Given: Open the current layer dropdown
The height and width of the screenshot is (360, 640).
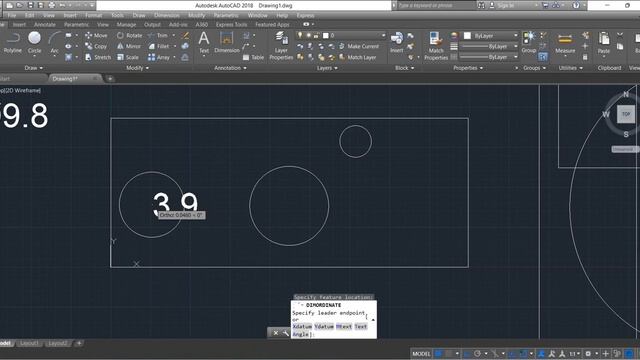Looking at the screenshot, I should click(340, 36).
